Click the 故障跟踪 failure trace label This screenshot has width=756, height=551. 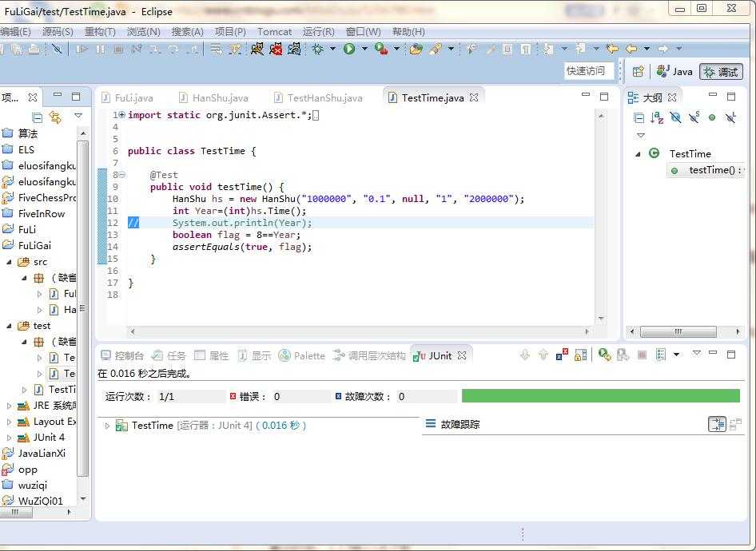point(460,424)
